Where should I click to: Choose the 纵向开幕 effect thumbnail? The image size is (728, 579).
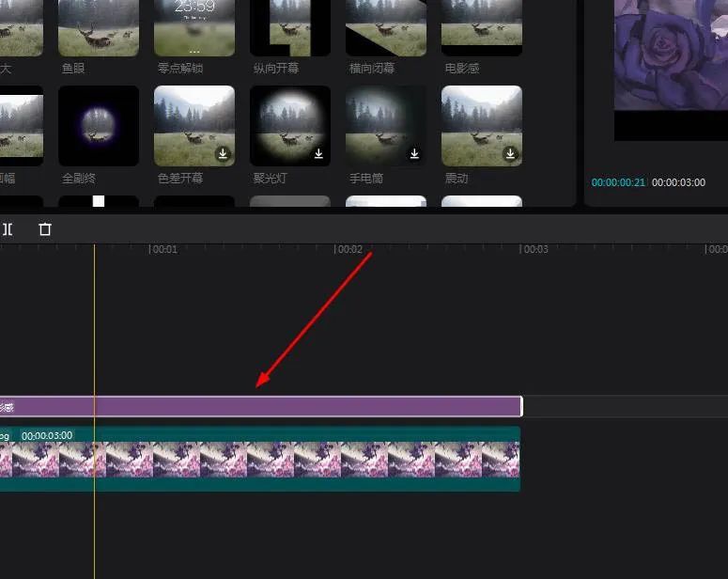[290, 28]
